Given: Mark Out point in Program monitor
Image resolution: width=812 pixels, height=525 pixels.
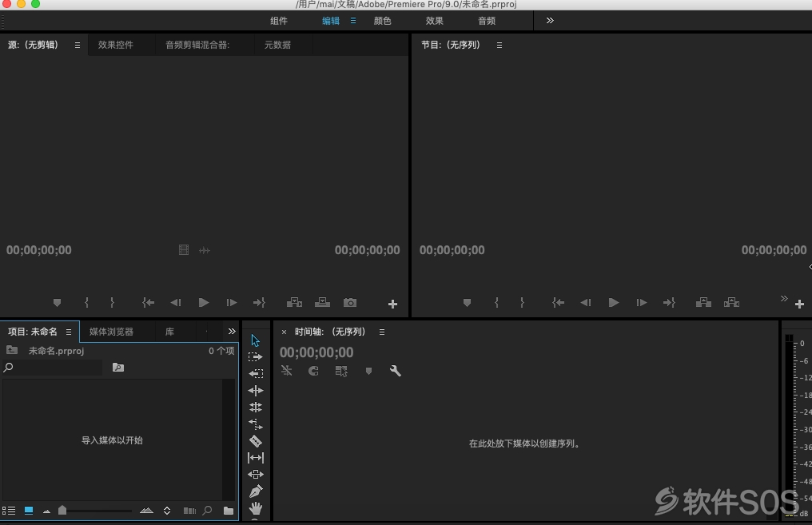Looking at the screenshot, I should click(x=522, y=302).
